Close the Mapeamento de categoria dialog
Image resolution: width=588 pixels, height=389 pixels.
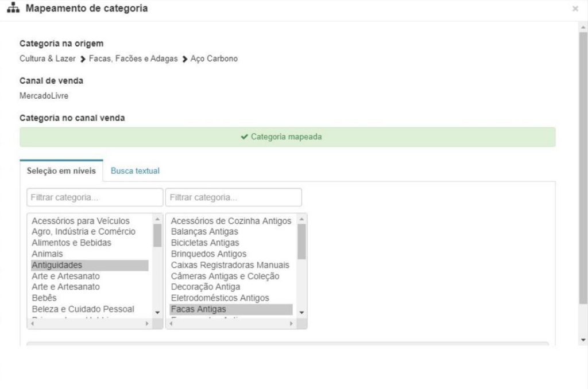click(575, 9)
